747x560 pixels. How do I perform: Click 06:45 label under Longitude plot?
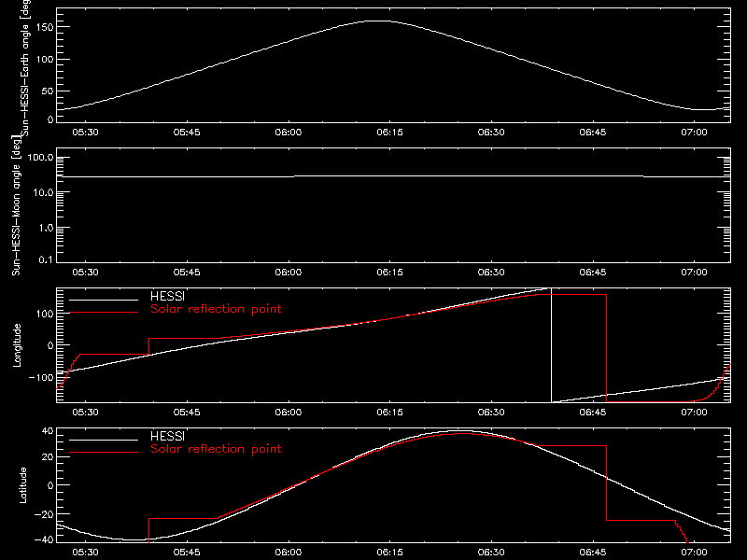tap(593, 413)
